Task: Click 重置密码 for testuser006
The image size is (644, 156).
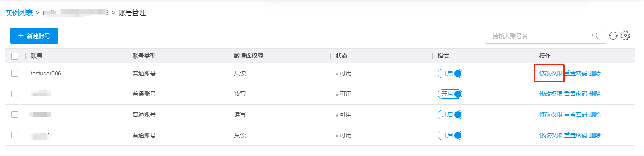Action: (x=576, y=74)
